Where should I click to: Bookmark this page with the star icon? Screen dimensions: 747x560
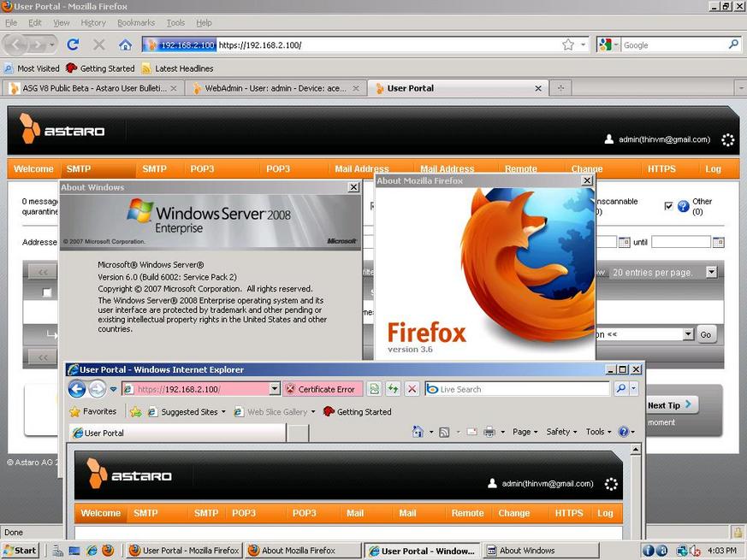click(x=567, y=44)
